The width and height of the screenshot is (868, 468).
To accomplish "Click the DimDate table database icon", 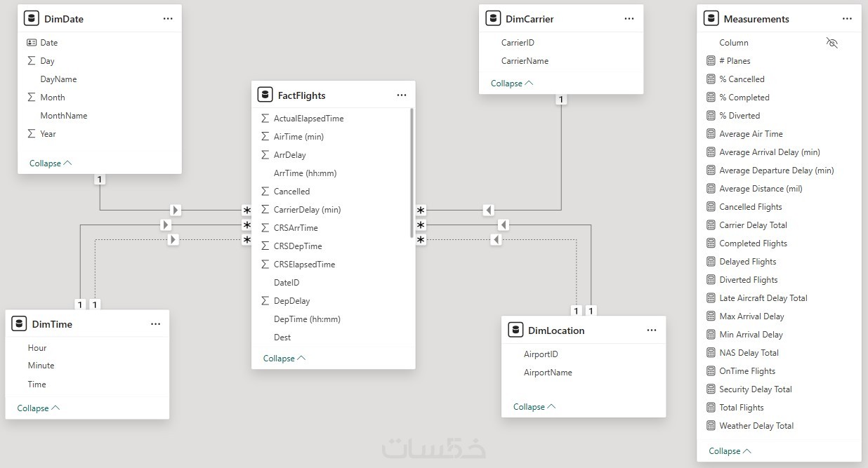I will tap(31, 19).
